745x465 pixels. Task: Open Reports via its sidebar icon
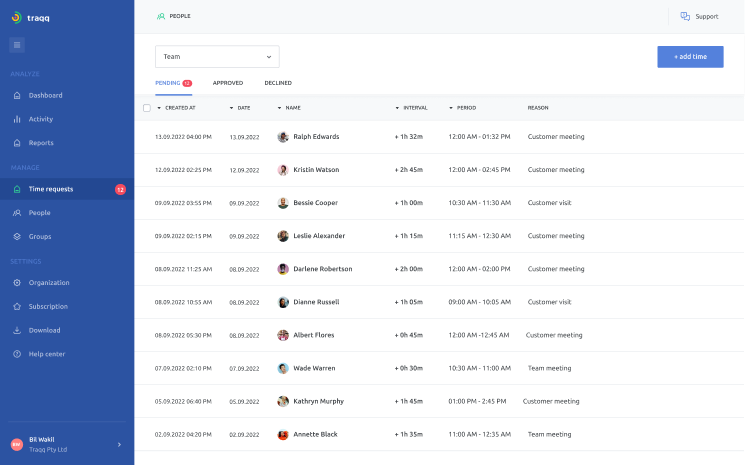pos(17,143)
